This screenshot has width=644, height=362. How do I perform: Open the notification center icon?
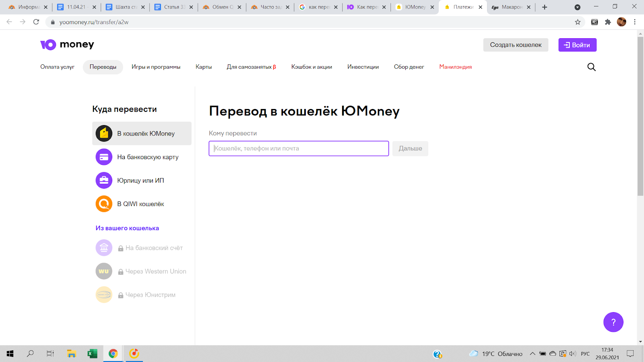click(630, 354)
